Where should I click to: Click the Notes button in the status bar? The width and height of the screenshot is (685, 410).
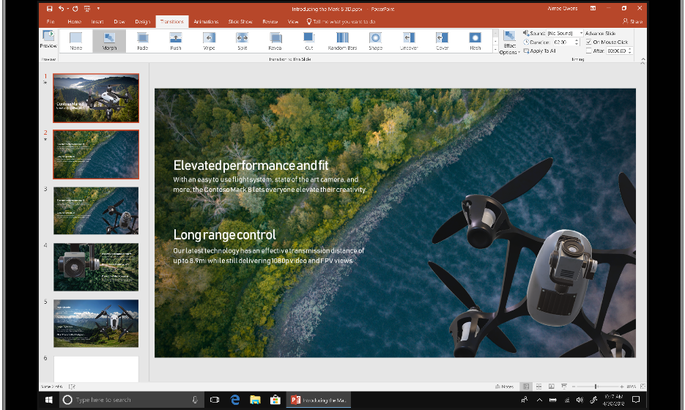[504, 386]
